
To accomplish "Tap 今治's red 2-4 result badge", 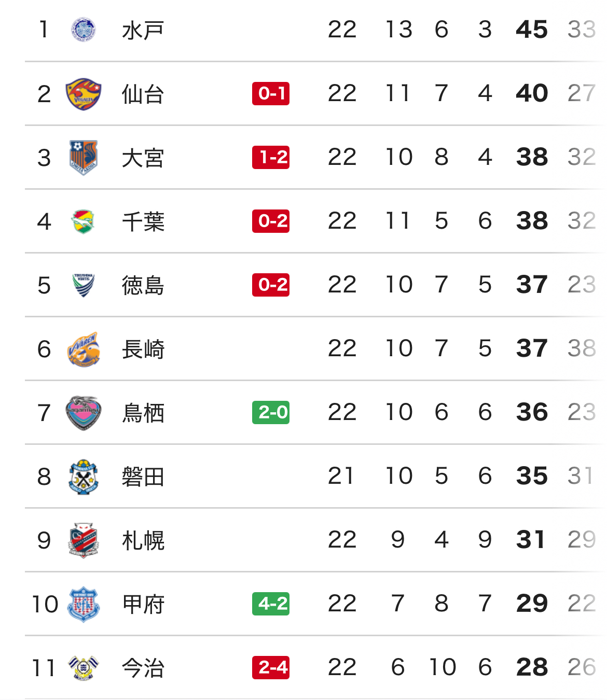I will 271,668.
